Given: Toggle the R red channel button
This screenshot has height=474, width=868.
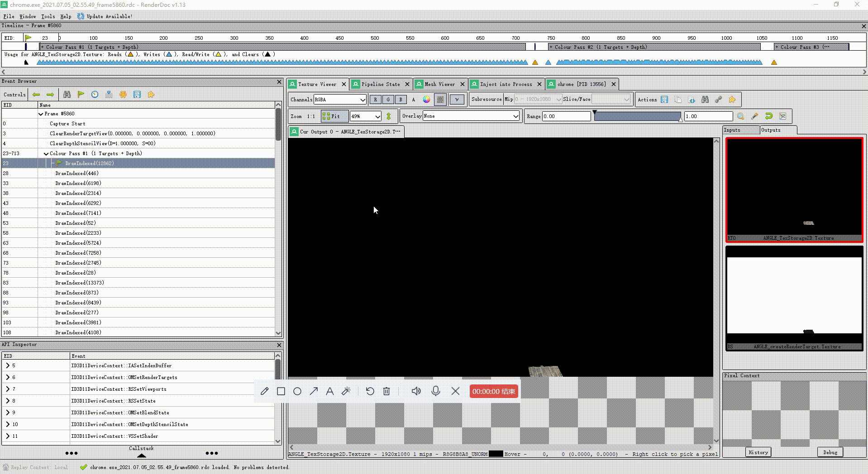Looking at the screenshot, I should (x=375, y=100).
